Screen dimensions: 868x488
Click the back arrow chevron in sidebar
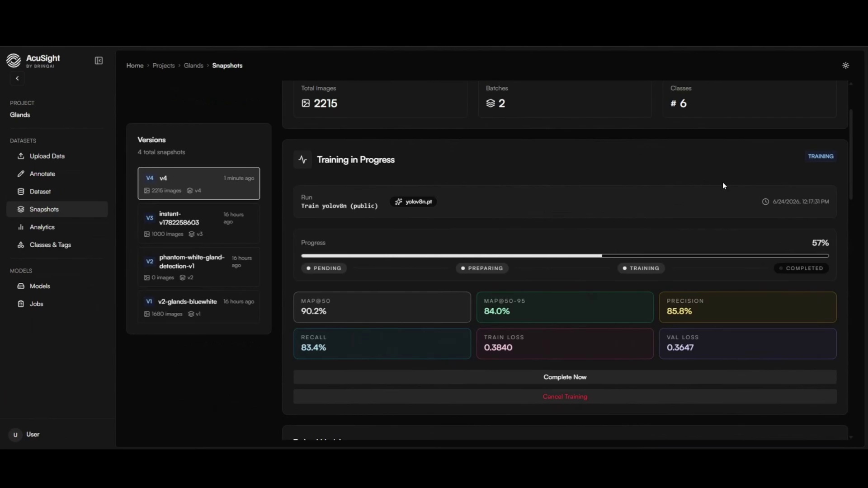click(17, 79)
